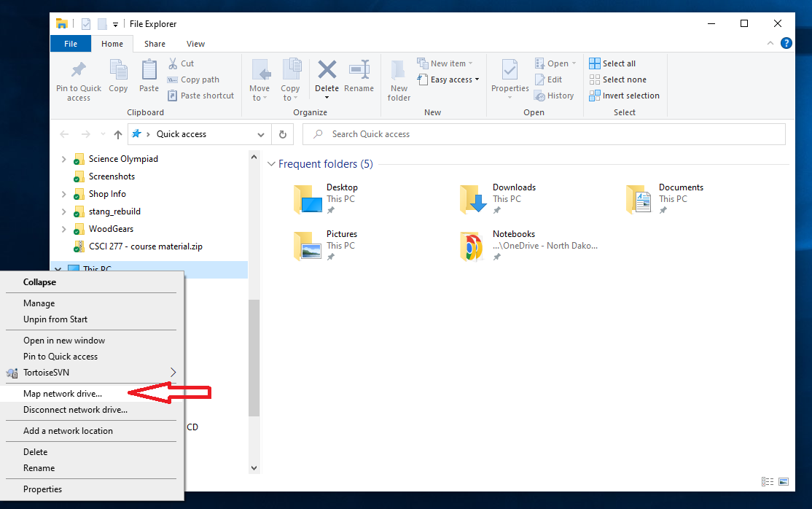Click the navigation pane vertical scrollbar thumb
Screen dimensions: 812x509
coord(254,357)
